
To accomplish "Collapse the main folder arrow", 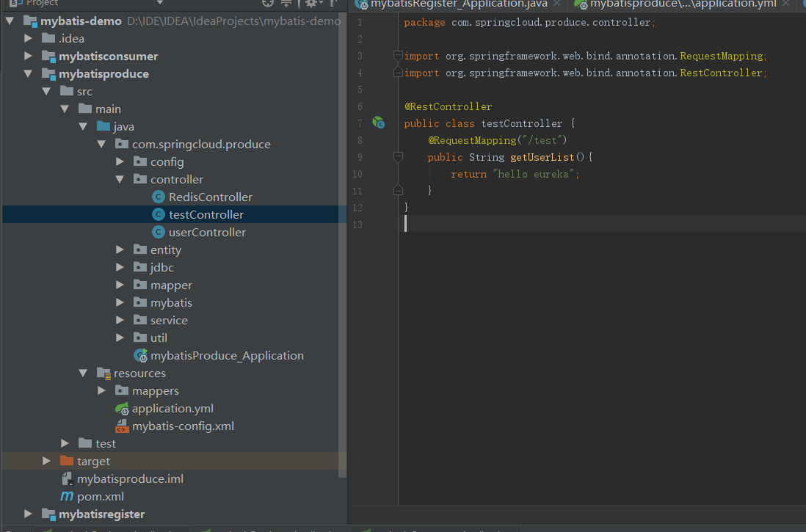I will (65, 109).
